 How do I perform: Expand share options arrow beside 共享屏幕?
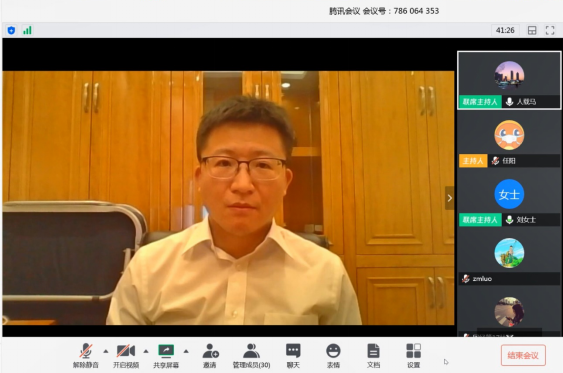point(186,351)
